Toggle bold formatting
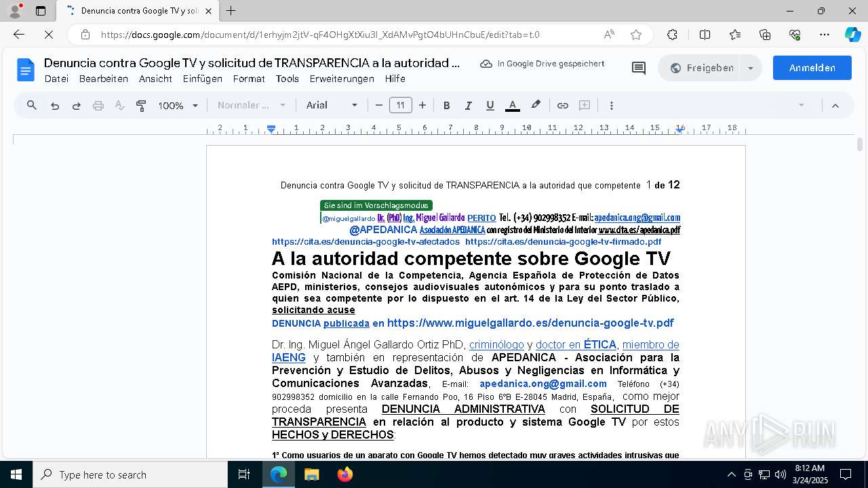Image resolution: width=868 pixels, height=488 pixels. click(446, 106)
